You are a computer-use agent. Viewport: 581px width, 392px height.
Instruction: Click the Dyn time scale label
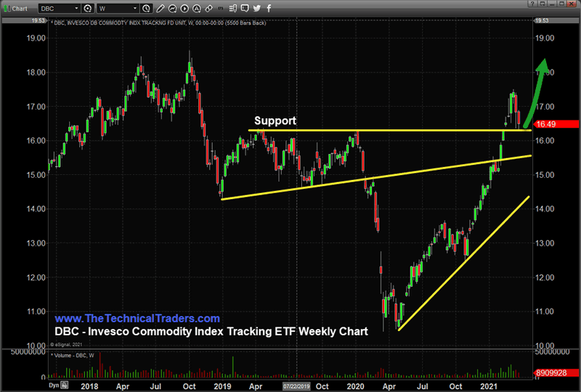coord(54,385)
